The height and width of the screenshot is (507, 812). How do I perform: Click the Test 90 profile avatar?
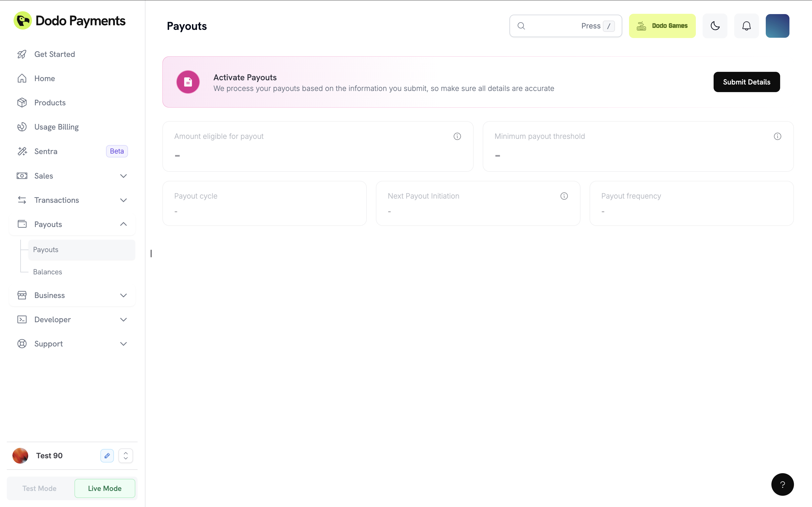pyautogui.click(x=21, y=456)
